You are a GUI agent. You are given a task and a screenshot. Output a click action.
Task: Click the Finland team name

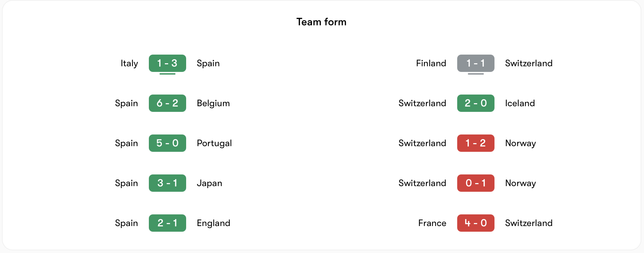click(x=431, y=63)
